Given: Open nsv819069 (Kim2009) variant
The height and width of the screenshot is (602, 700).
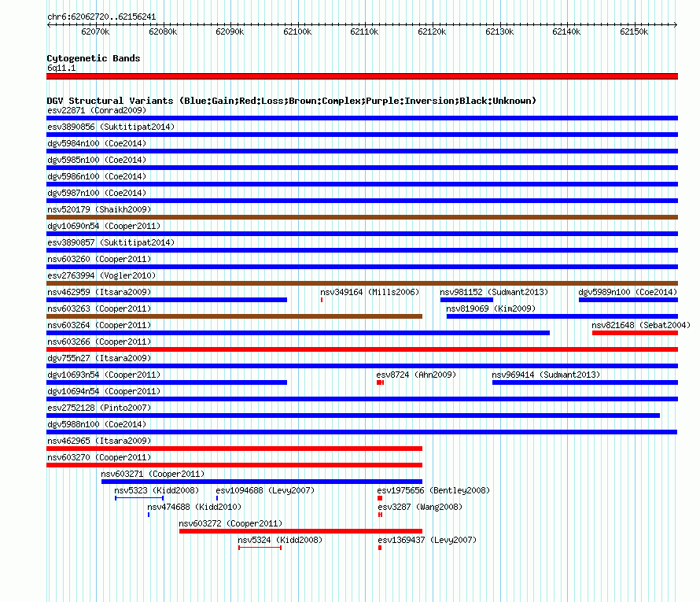Looking at the screenshot, I should pos(491,308).
